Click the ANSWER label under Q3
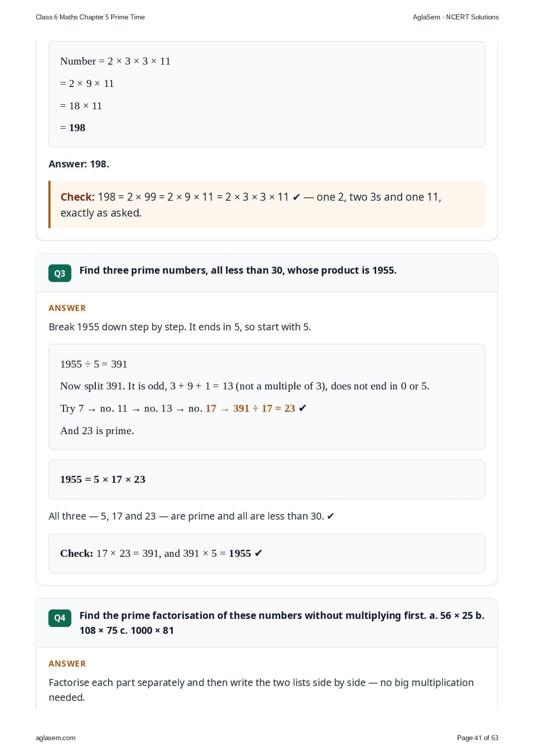Screen dimensions: 534x756 [x=67, y=308]
